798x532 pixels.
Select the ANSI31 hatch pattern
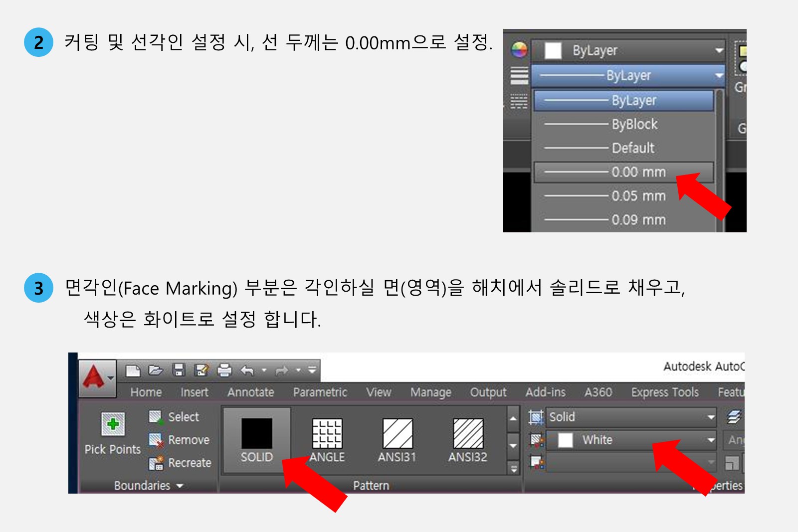pyautogui.click(x=398, y=440)
